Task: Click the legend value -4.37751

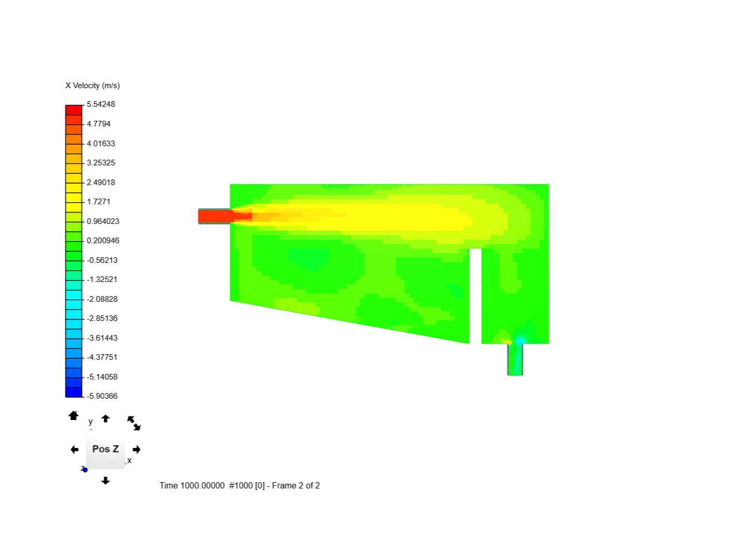Action: (102, 357)
